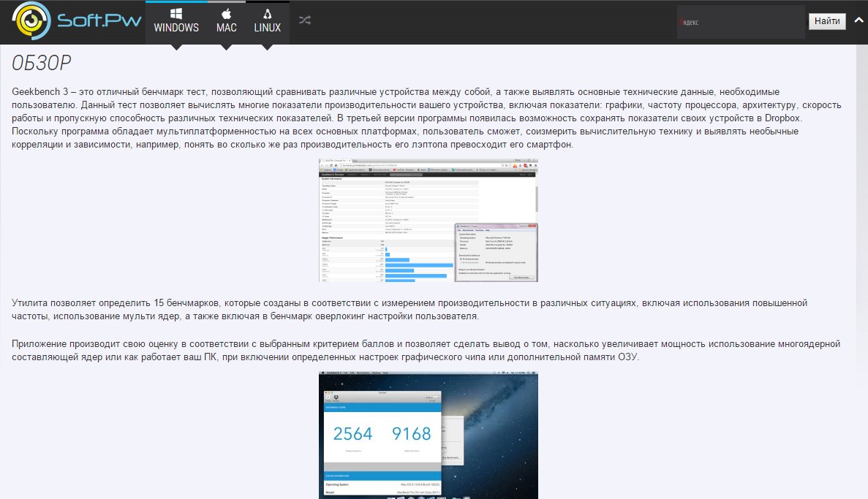Viewport: 868px width, 499px height.
Task: Open the MAC section tab
Action: 227,22
